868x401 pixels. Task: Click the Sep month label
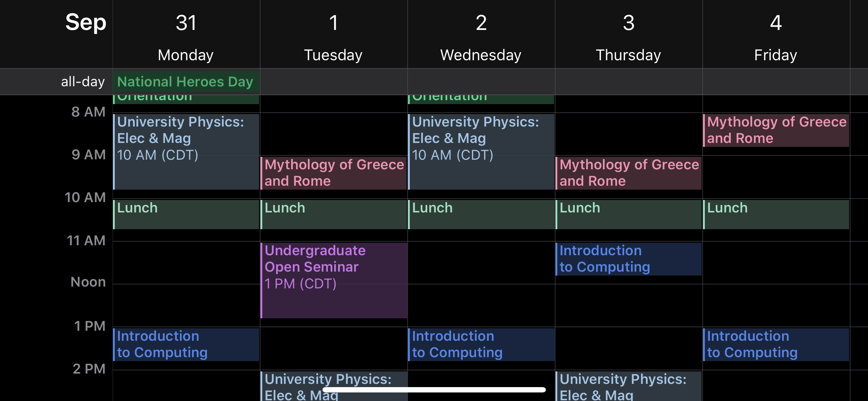coord(85,22)
